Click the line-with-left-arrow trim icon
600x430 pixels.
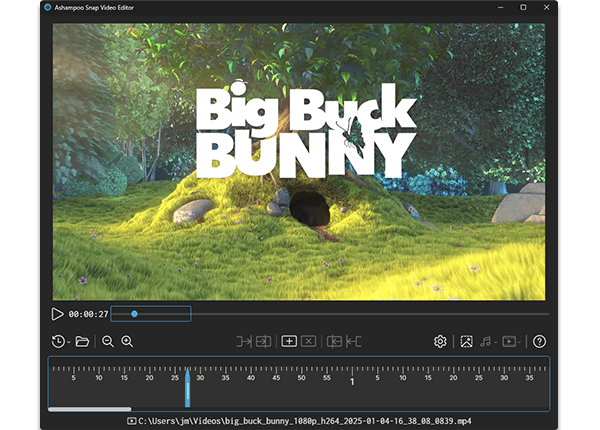tap(354, 341)
